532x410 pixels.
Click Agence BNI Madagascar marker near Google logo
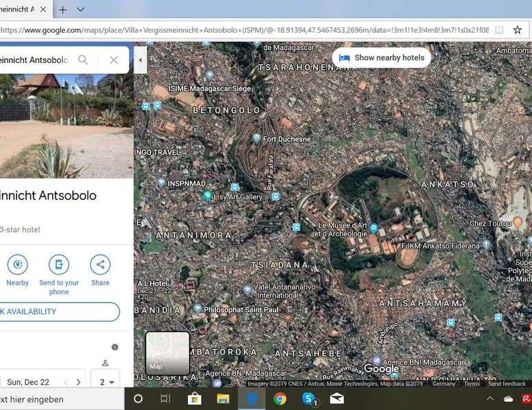(x=377, y=360)
